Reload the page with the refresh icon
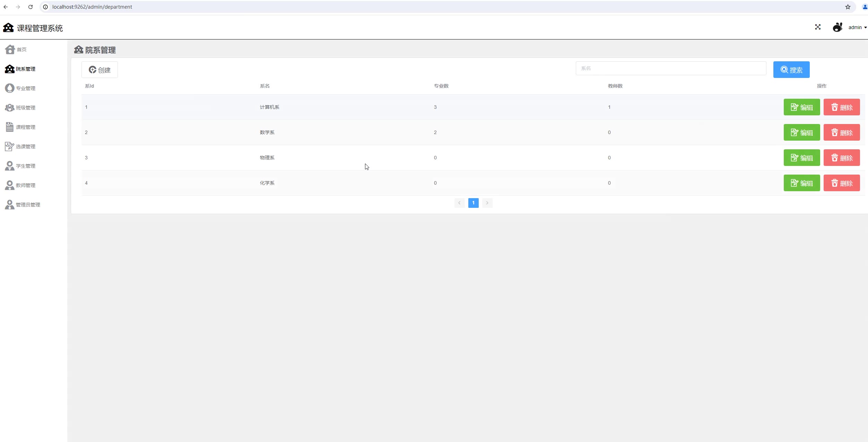 tap(31, 7)
